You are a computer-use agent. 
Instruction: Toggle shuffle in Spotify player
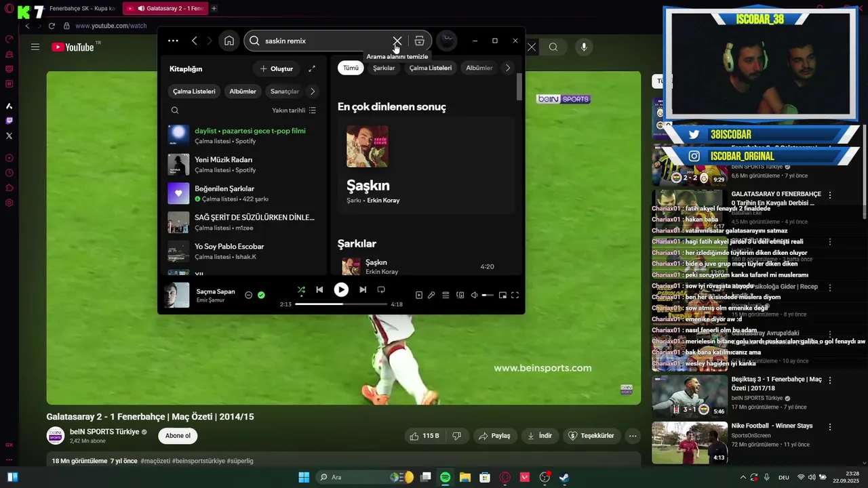pyautogui.click(x=301, y=289)
